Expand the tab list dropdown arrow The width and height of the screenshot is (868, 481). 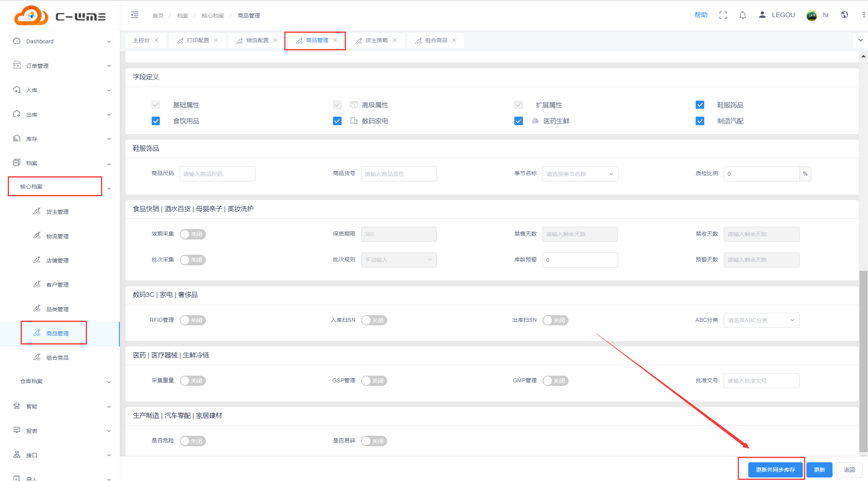861,40
